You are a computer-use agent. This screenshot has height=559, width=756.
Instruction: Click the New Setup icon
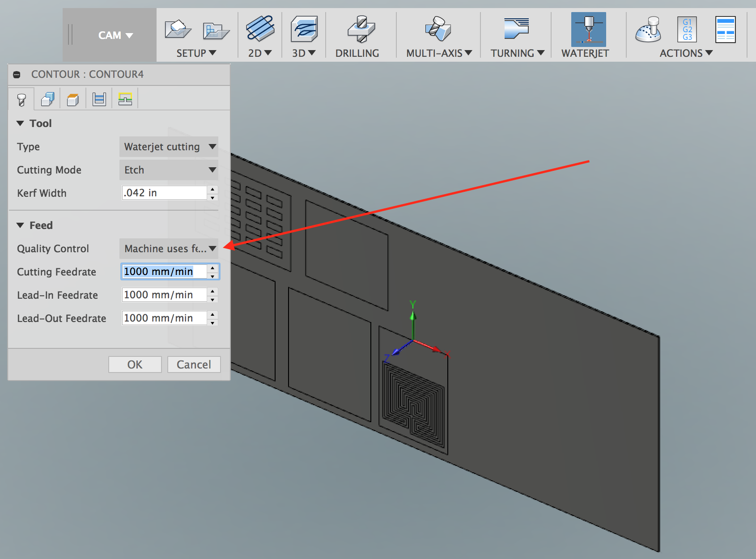178,30
